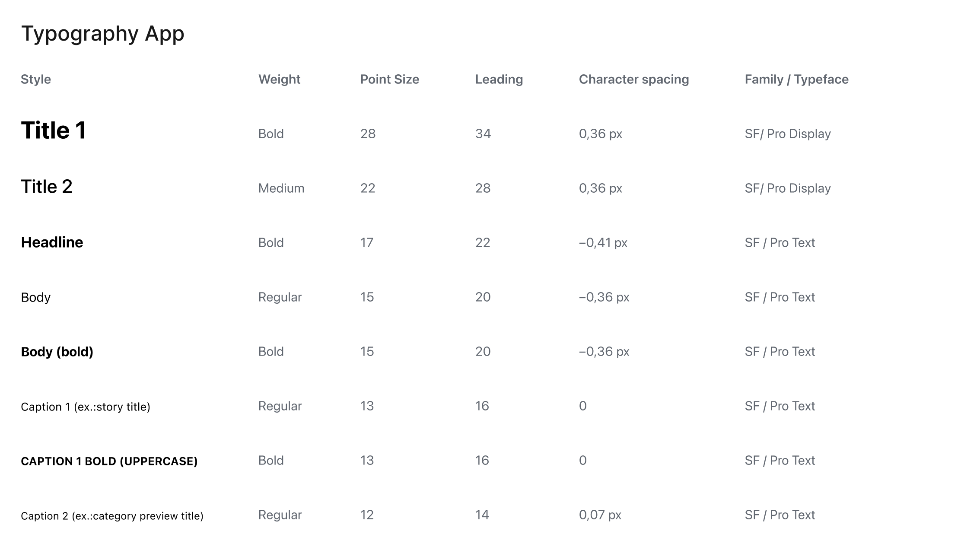This screenshot has height=547, width=980.
Task: Click the Medium weight value
Action: 281,188
